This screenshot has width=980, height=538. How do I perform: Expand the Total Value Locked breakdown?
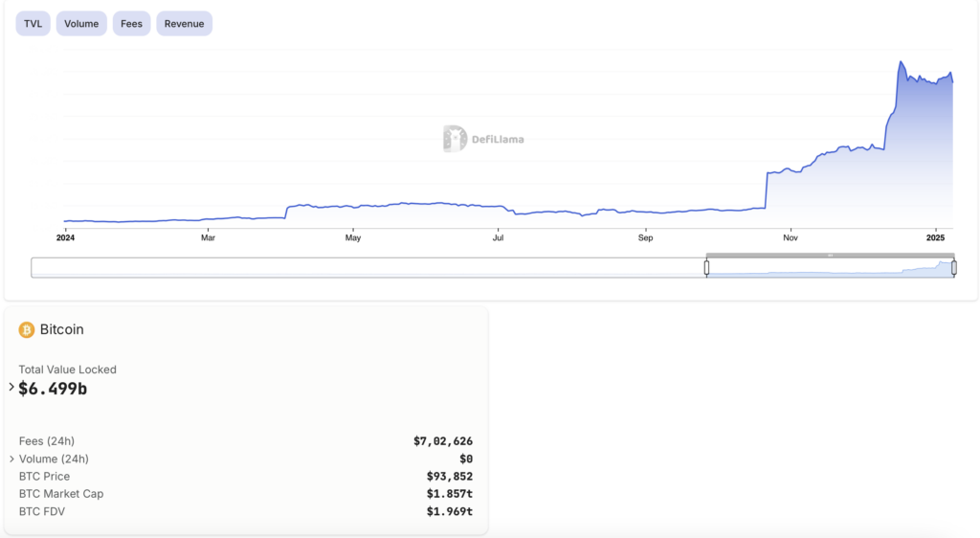(x=11, y=388)
